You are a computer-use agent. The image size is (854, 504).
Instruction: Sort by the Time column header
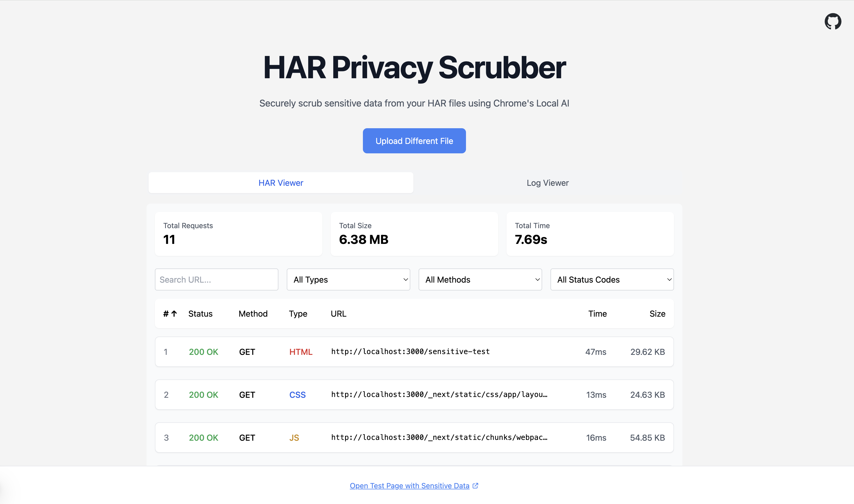pos(597,313)
